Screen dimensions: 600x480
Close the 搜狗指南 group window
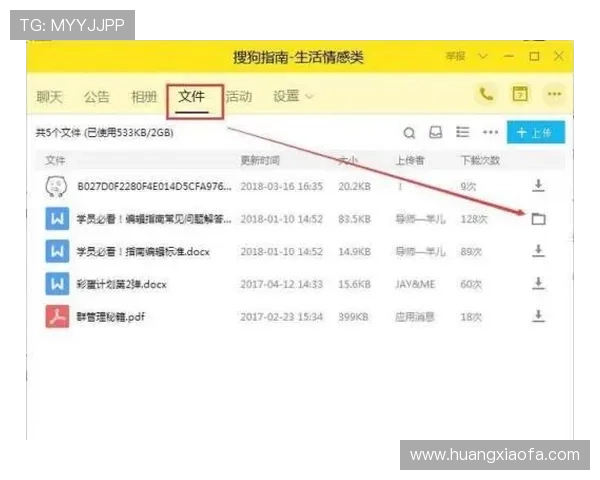coord(559,56)
